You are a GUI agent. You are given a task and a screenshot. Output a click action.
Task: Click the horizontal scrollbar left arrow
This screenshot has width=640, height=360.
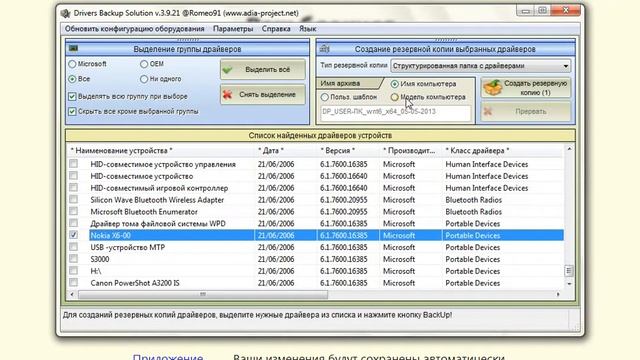click(x=72, y=294)
